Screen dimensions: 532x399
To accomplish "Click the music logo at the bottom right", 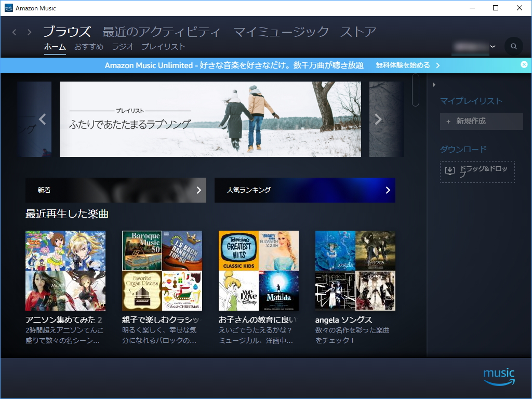I will pyautogui.click(x=498, y=377).
